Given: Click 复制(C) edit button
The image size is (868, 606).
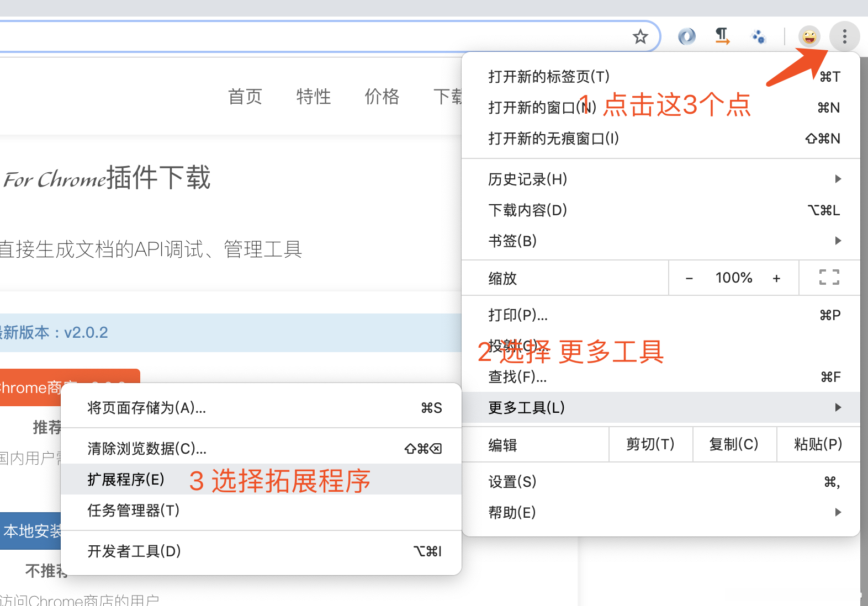Looking at the screenshot, I should click(734, 444).
